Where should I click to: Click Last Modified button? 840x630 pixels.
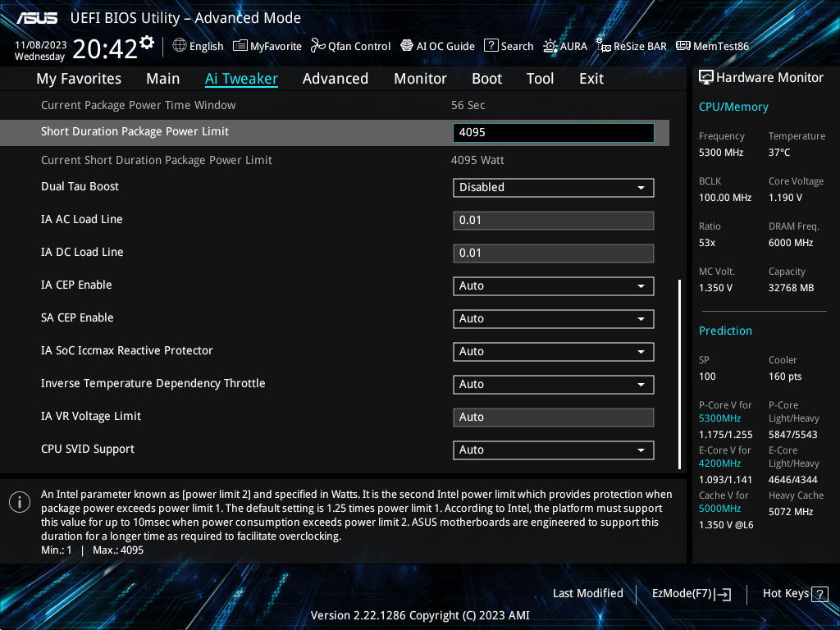tap(587, 594)
